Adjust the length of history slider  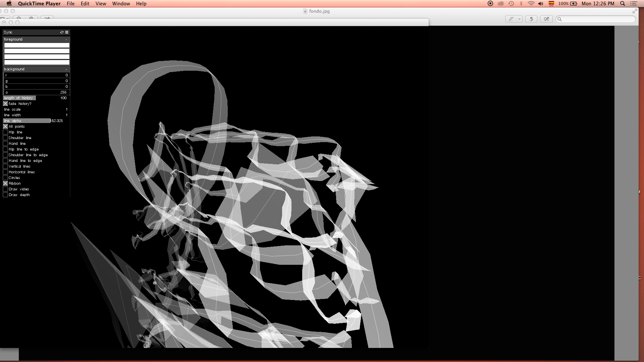(37, 98)
